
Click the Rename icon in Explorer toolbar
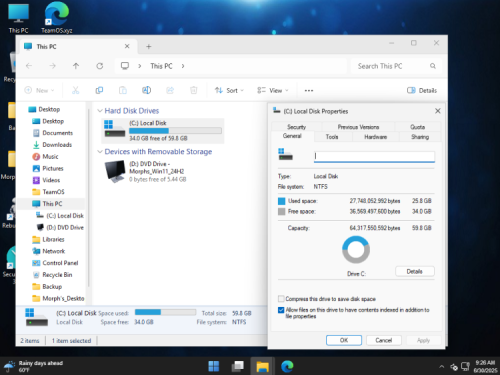point(146,90)
